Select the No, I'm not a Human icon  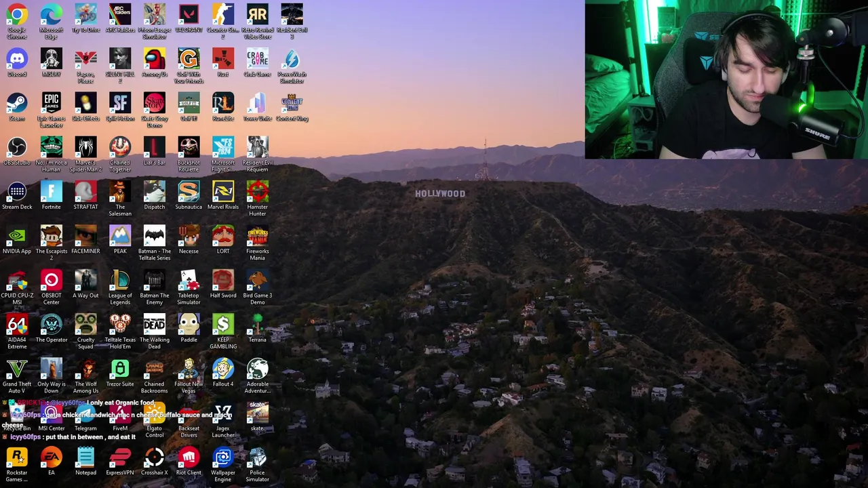click(51, 147)
